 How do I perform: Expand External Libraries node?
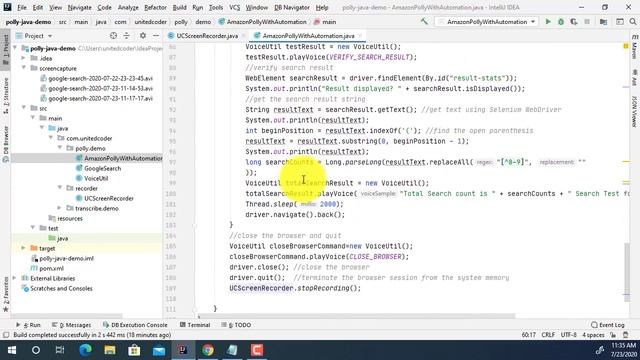15,278
